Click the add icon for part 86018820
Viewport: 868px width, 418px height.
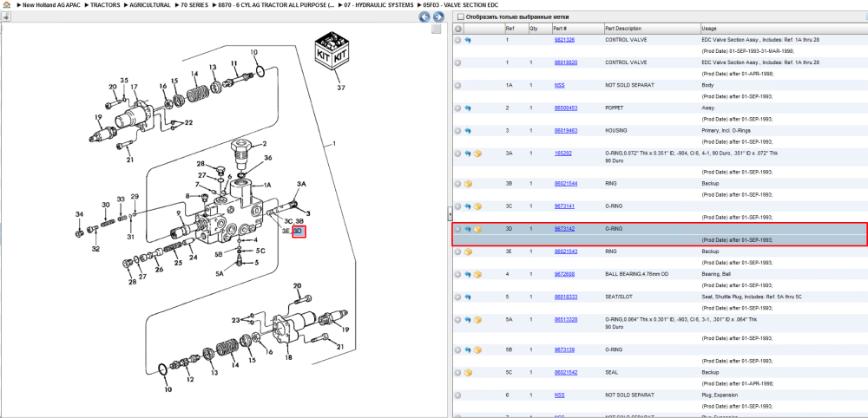458,62
